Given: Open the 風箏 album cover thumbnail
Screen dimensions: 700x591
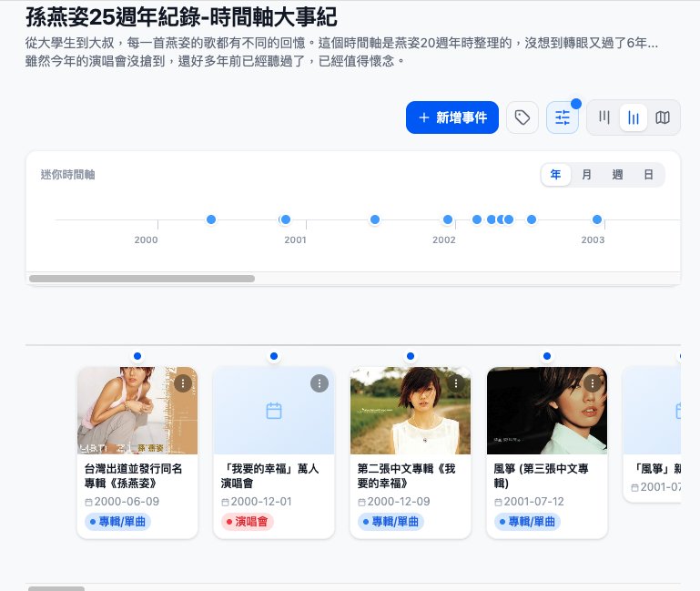Looking at the screenshot, I should click(x=547, y=411).
